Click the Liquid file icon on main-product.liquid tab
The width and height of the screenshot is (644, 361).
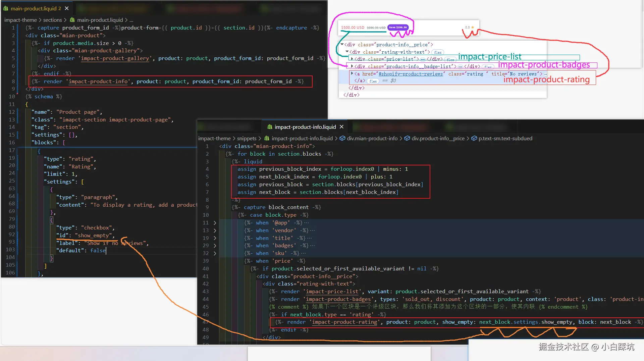click(x=6, y=8)
